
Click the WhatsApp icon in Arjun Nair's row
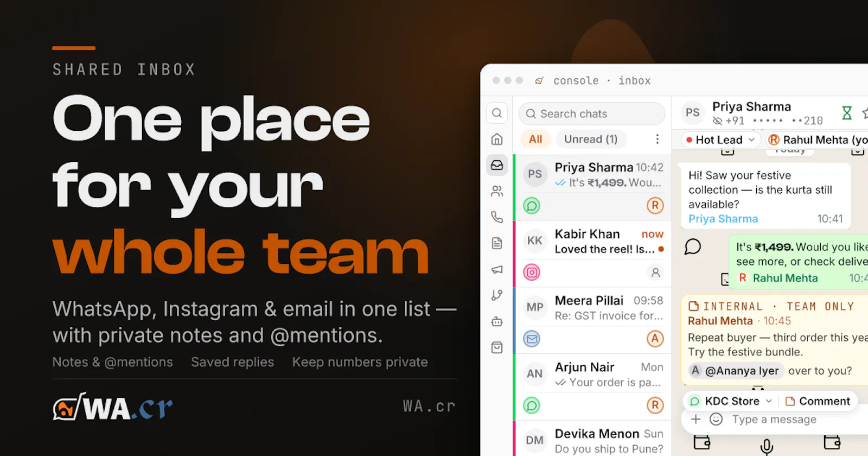pyautogui.click(x=532, y=406)
